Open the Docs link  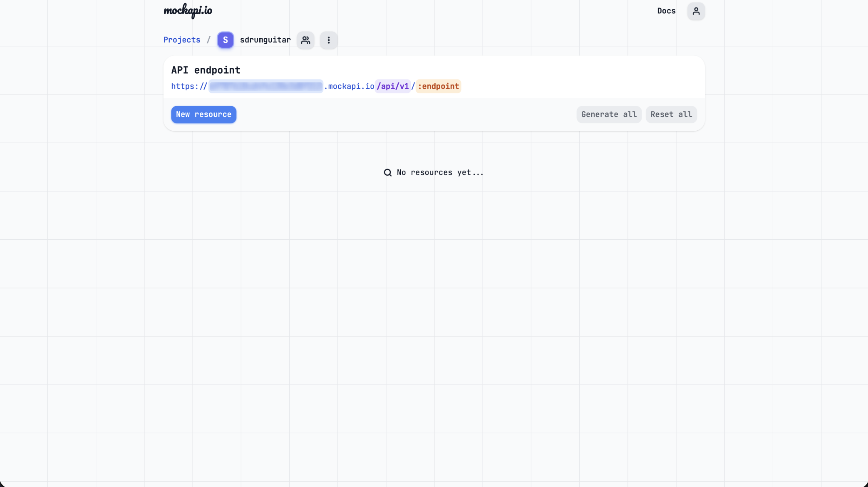coord(666,11)
